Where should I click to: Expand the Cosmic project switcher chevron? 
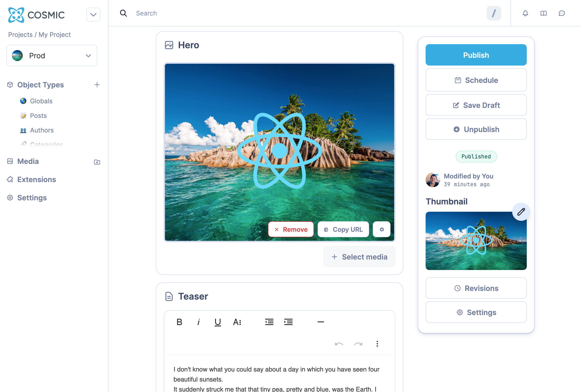click(x=93, y=15)
